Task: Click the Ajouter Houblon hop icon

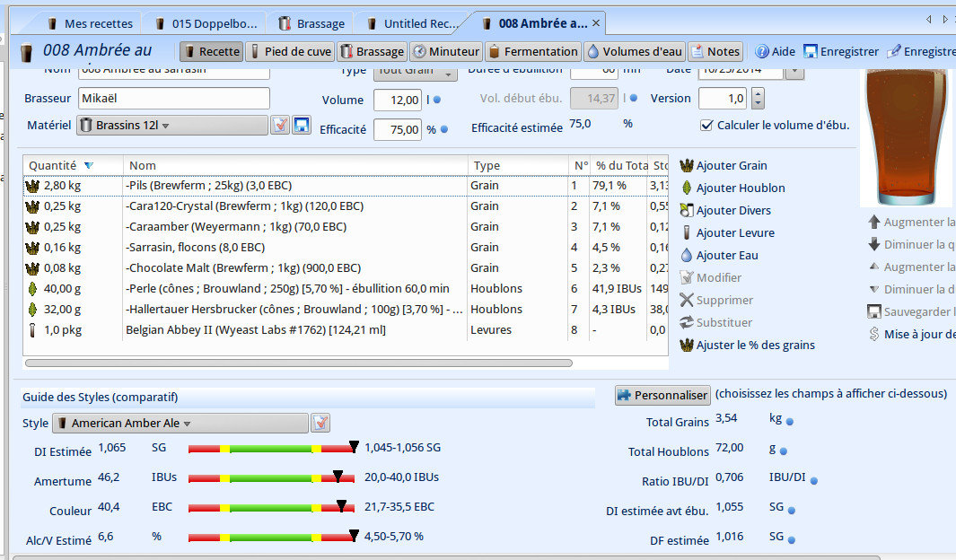Action: 687,188
